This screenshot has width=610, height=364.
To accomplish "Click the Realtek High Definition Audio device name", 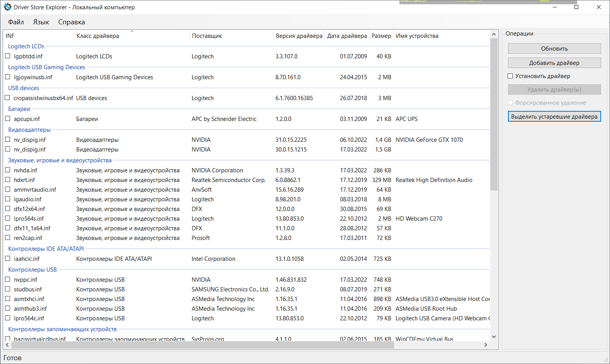I will (x=434, y=180).
